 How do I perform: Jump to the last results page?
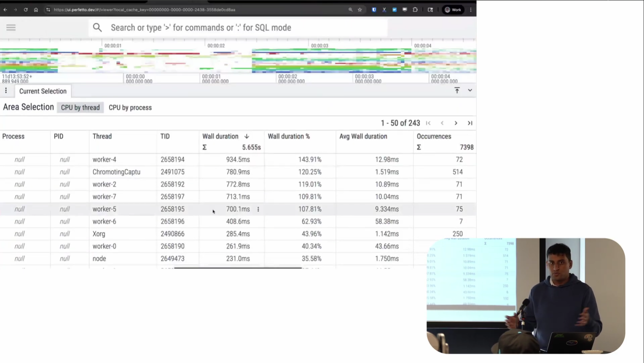[470, 123]
